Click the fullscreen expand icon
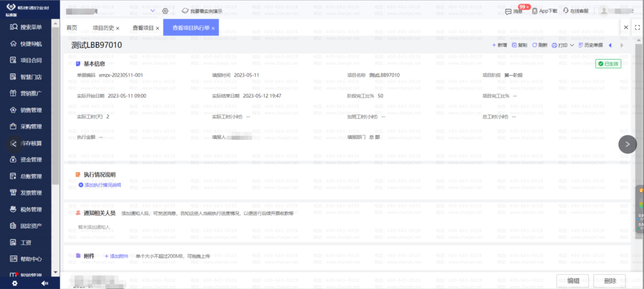 tap(637, 28)
